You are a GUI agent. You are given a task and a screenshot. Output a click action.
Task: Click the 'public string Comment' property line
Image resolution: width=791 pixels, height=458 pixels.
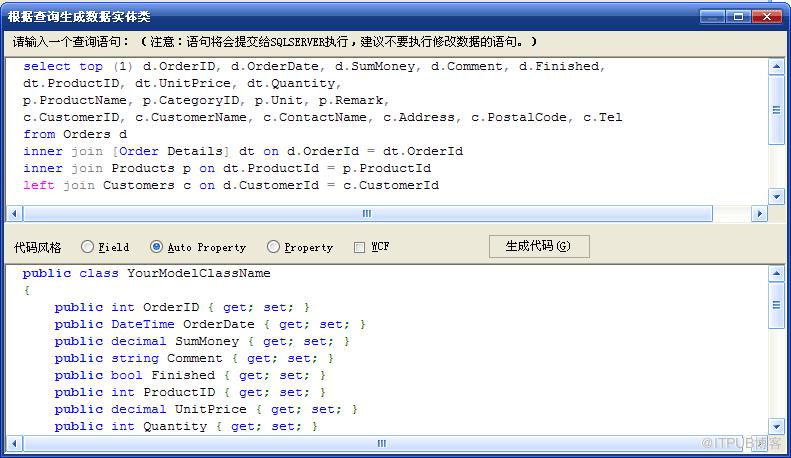click(x=194, y=358)
